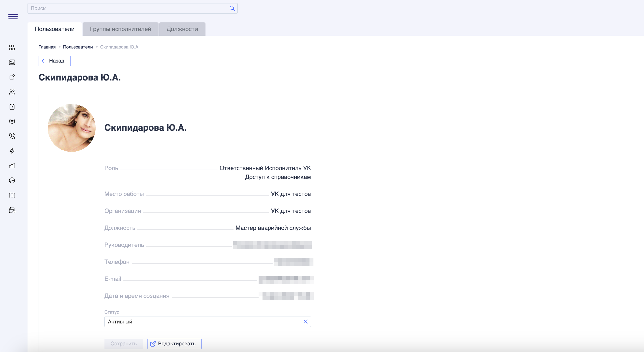Image resolution: width=644 pixels, height=352 pixels.
Task: Open the users sidebar icon
Action: point(12,92)
